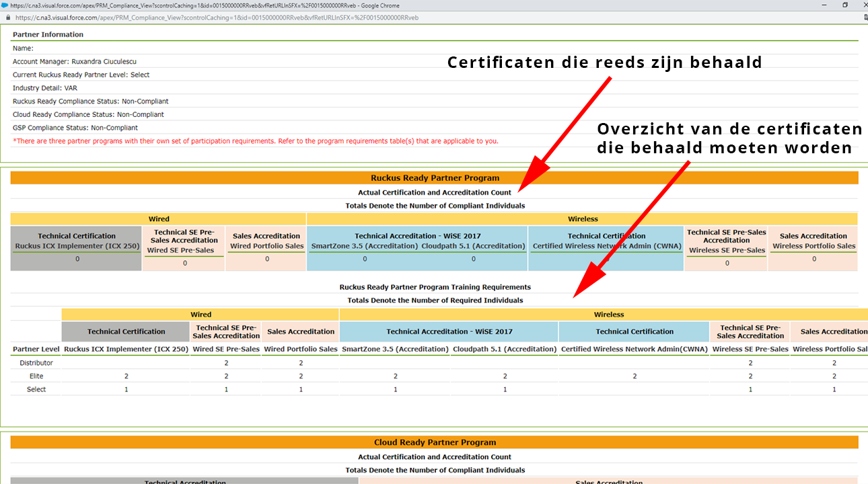Select the empty Name: row
Screen dimensions: 868x484
(x=435, y=48)
